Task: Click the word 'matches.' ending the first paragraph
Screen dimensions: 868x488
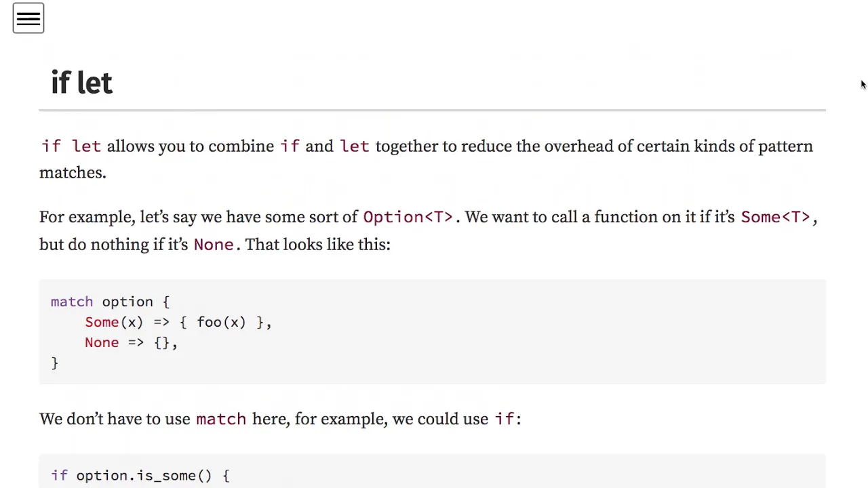Action: click(x=73, y=173)
